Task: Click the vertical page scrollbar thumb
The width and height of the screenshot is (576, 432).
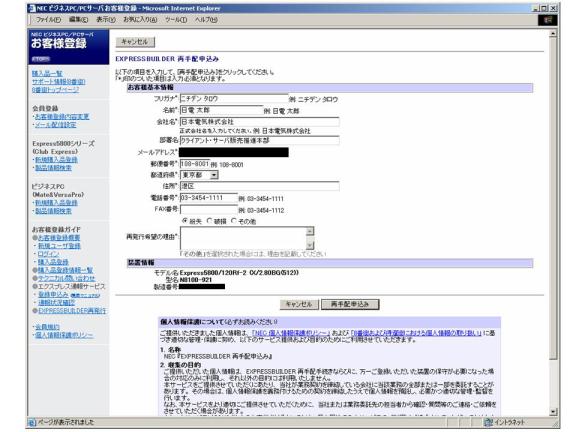Action: click(x=553, y=198)
